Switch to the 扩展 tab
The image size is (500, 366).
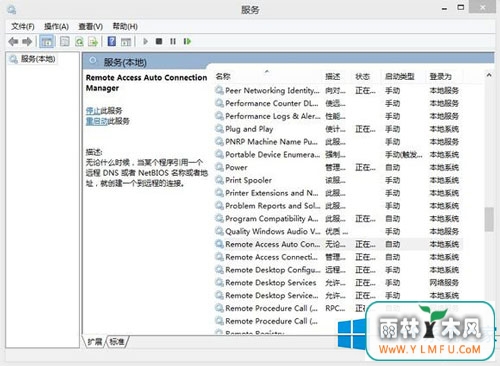pos(95,341)
